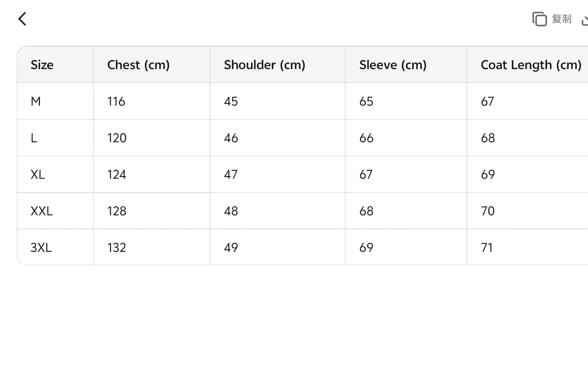
Task: Select the 3XL size cell
Action: point(41,247)
